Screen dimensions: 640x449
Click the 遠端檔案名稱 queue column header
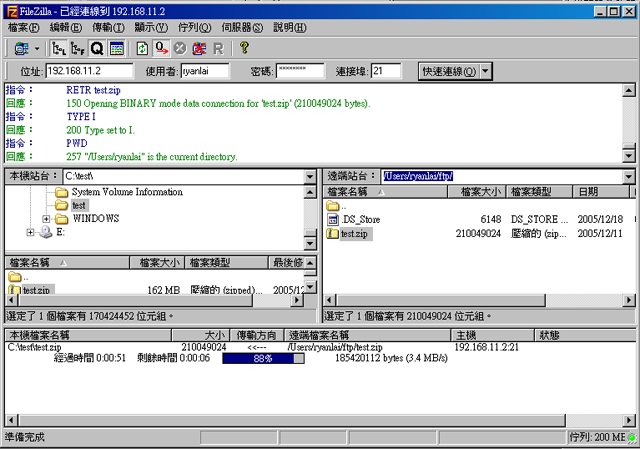click(x=368, y=336)
